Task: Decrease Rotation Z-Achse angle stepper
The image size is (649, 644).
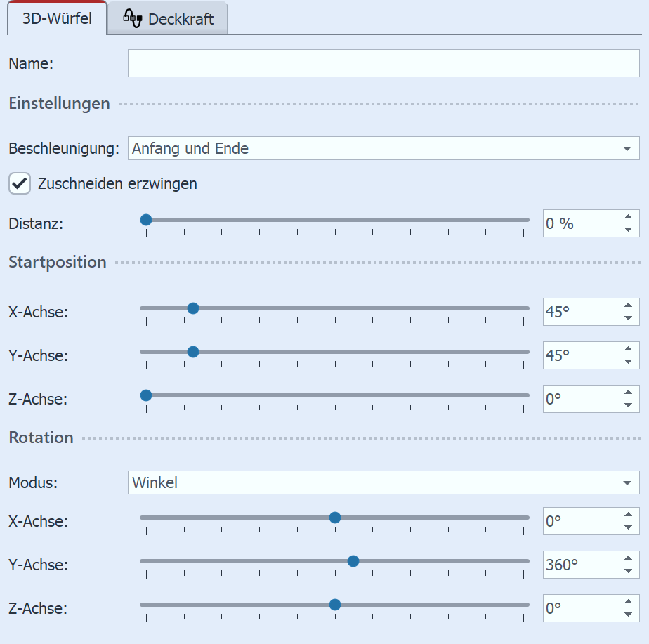Action: point(628,615)
